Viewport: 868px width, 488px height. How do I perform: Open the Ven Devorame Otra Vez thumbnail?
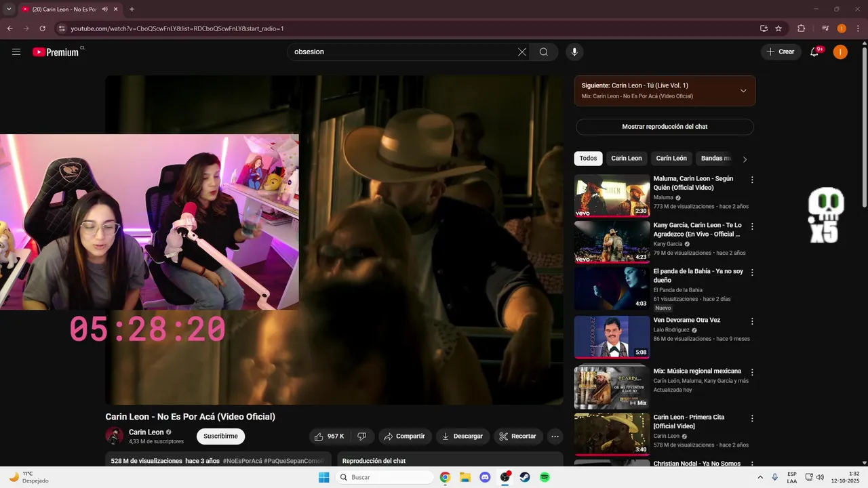tap(612, 337)
